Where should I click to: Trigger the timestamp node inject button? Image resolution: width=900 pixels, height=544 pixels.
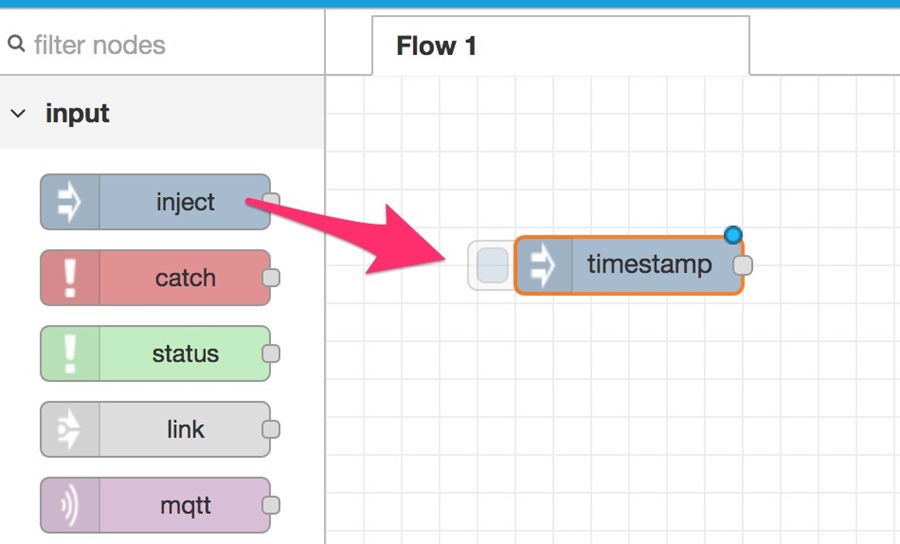coord(492,265)
